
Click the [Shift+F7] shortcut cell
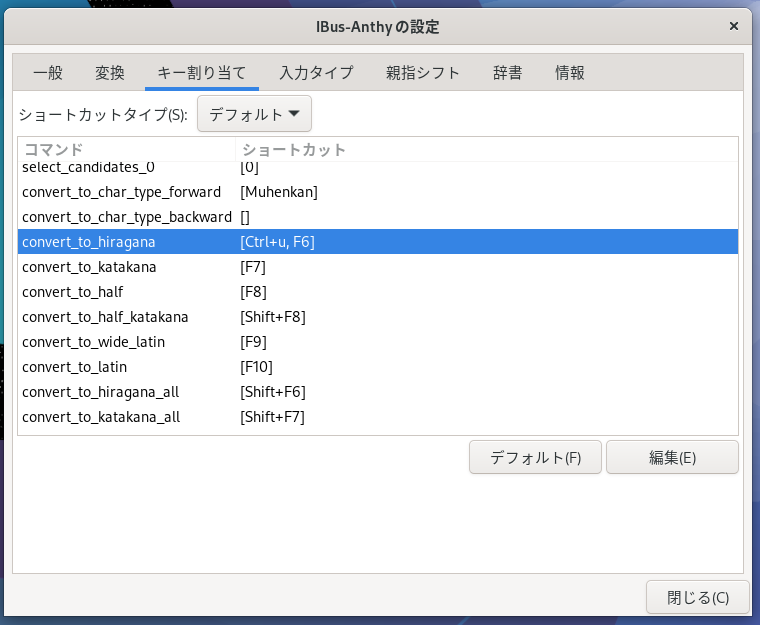(272, 417)
